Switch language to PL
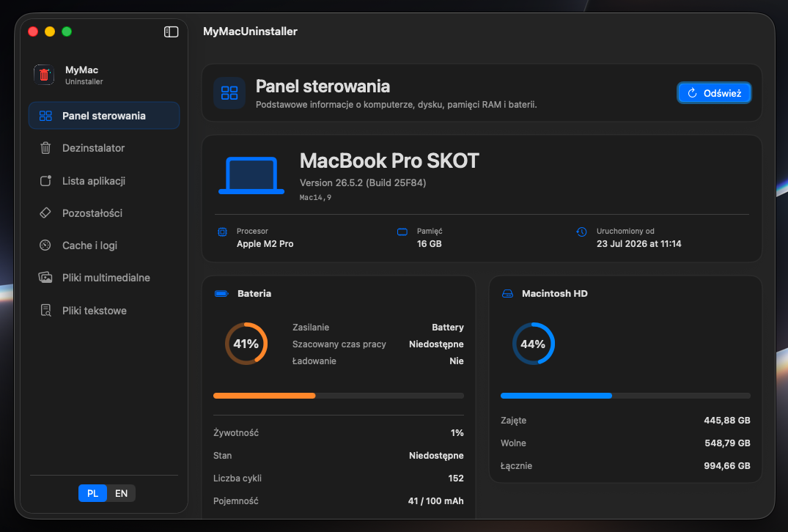 tap(92, 493)
